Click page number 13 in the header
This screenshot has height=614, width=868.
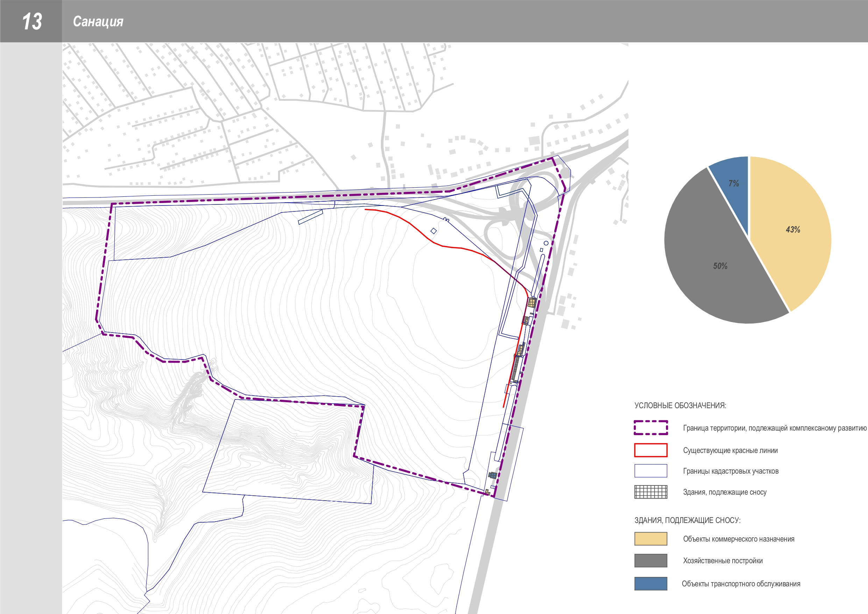[x=32, y=22]
